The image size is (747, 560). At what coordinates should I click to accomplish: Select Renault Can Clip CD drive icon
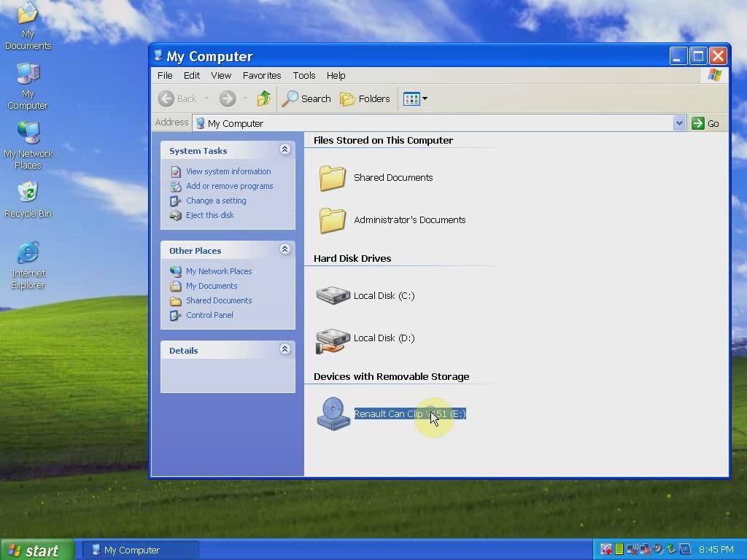click(x=333, y=413)
